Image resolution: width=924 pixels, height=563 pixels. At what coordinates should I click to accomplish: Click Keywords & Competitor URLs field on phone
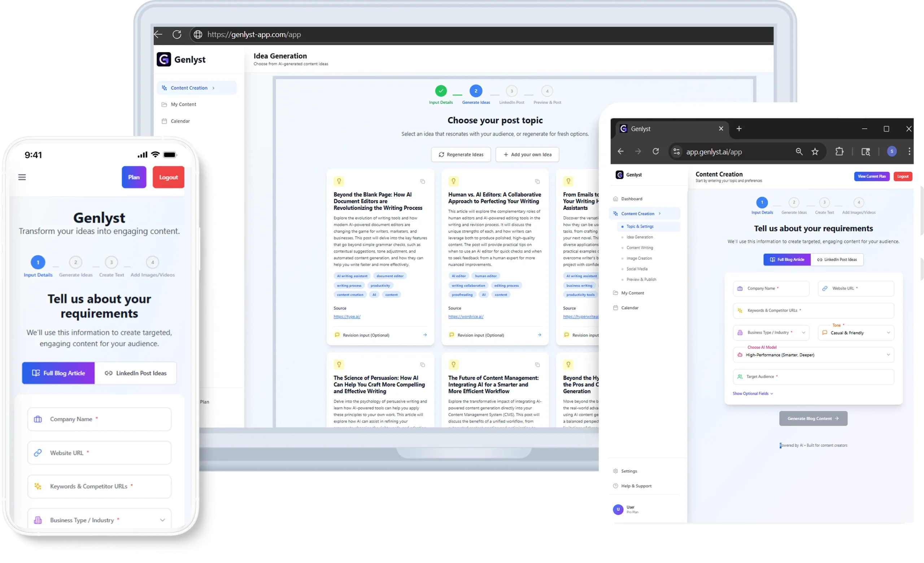pyautogui.click(x=99, y=486)
